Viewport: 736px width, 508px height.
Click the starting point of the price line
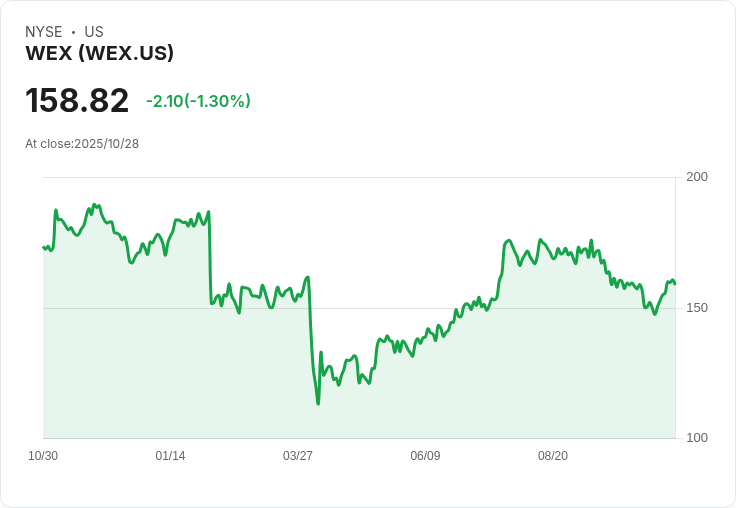(x=43, y=247)
